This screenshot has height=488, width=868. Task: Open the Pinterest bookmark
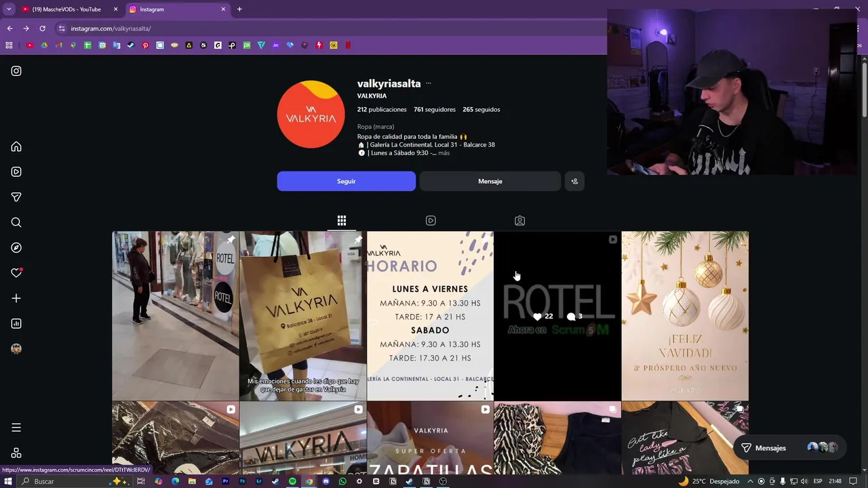tap(145, 45)
